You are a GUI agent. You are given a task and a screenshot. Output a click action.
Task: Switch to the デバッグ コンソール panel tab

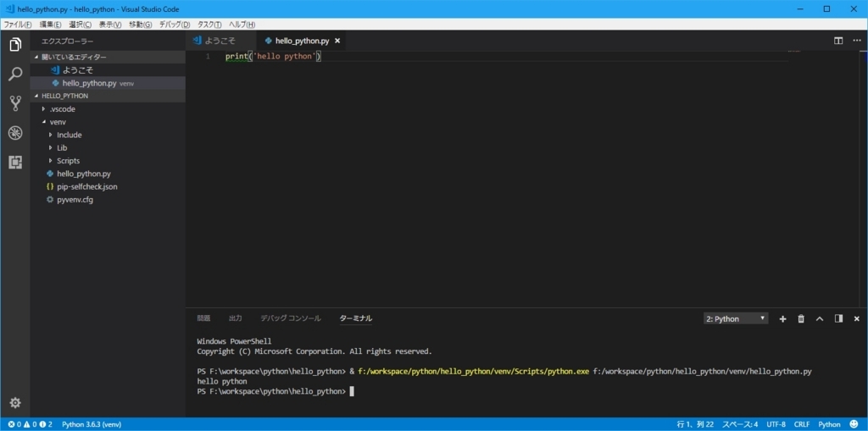coord(291,318)
